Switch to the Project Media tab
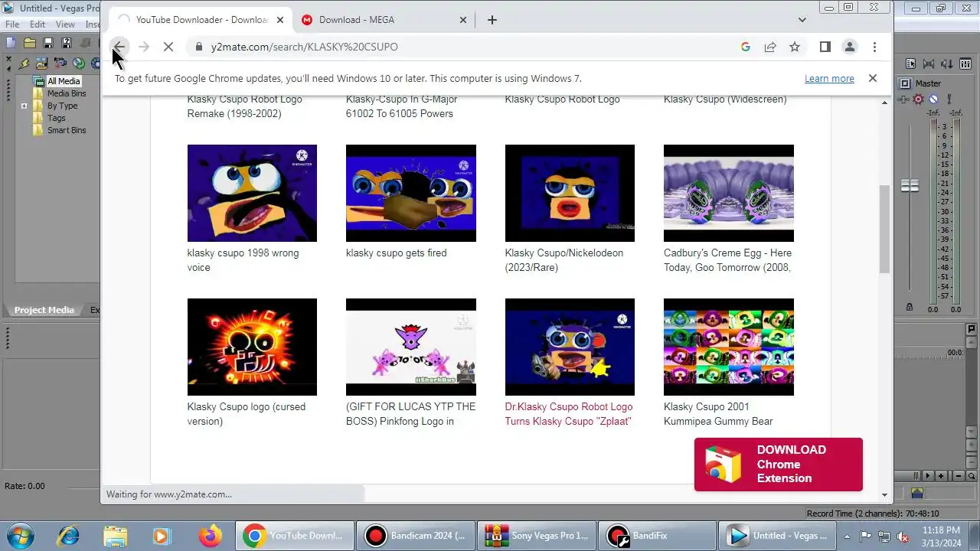 click(x=44, y=310)
